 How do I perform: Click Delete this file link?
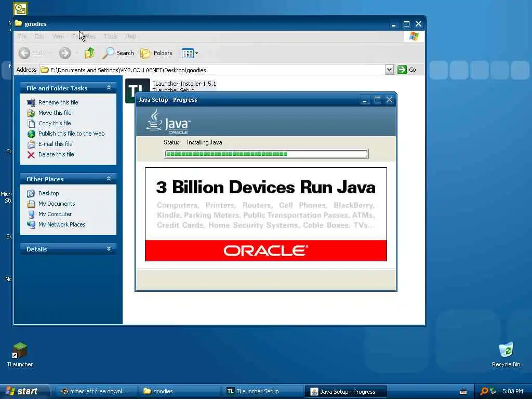56,154
